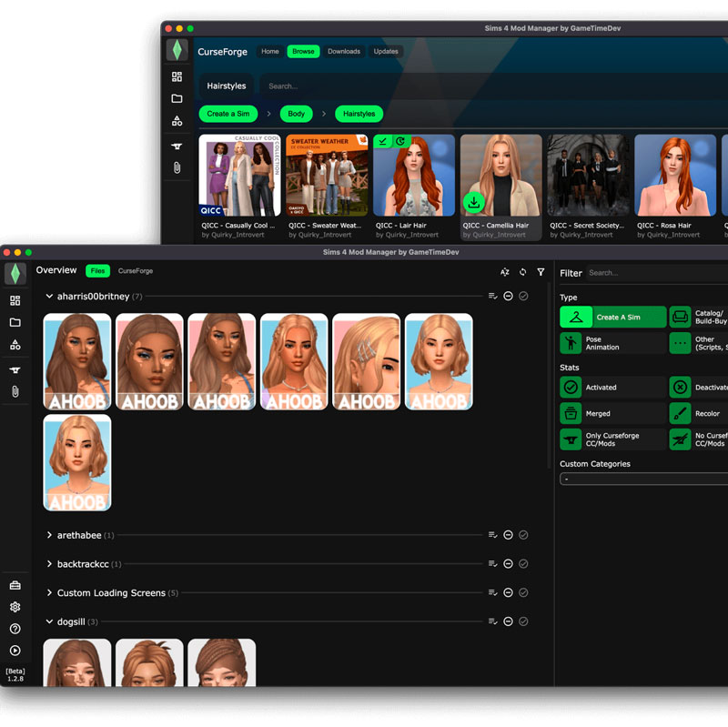Switch to the CurseForge tab in Overview
This screenshot has width=728, height=727.
(x=135, y=271)
